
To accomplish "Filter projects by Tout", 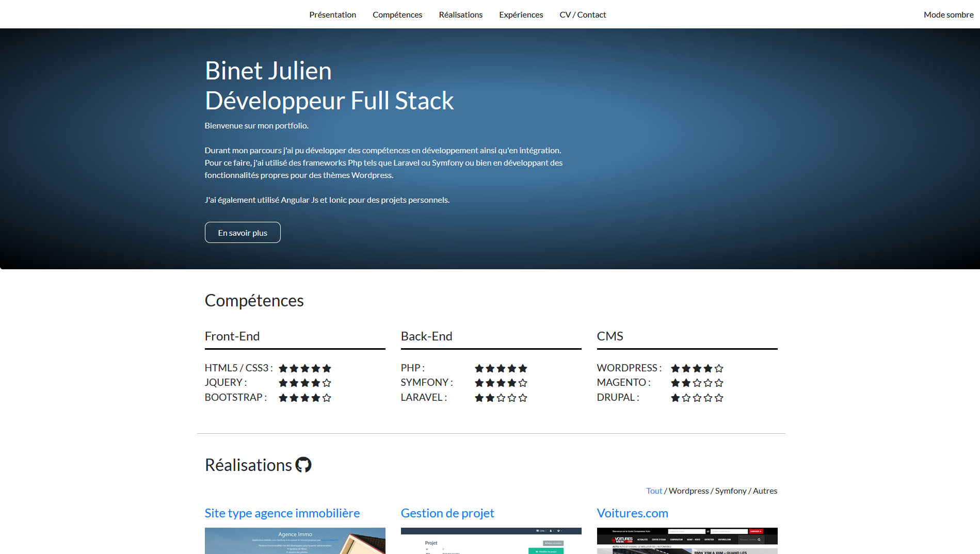I will point(654,491).
